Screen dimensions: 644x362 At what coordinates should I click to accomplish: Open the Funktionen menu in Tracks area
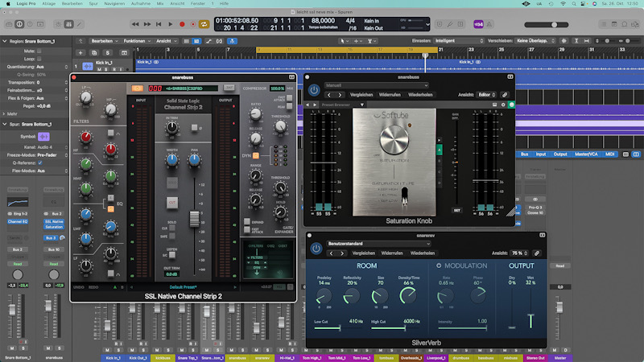click(137, 41)
